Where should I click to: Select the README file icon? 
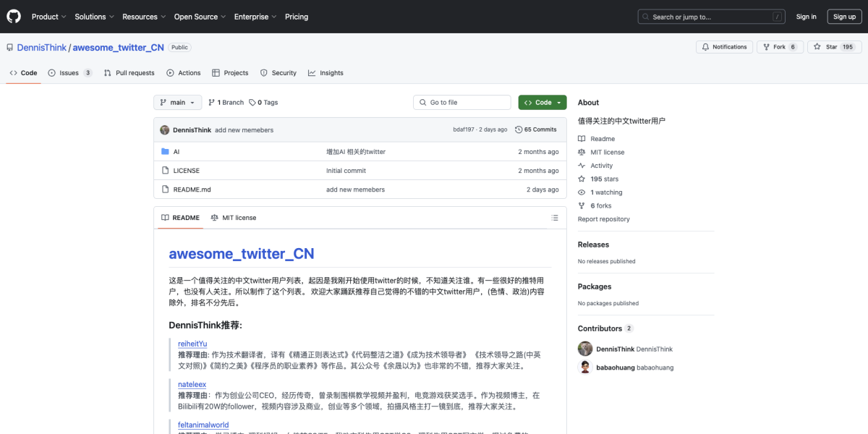[165, 188]
